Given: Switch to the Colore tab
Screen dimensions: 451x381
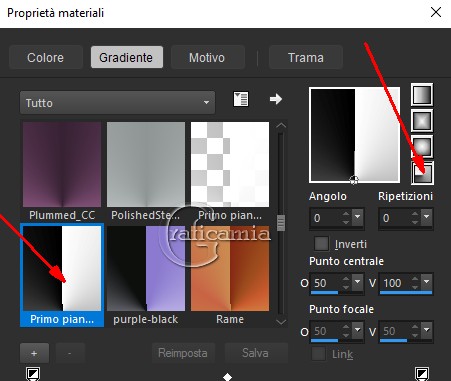Looking at the screenshot, I should tap(46, 57).
